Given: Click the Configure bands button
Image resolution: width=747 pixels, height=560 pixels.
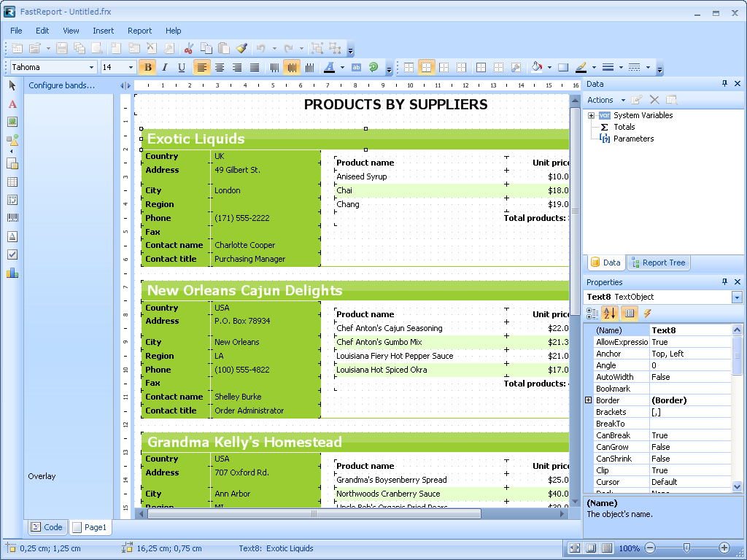Looking at the screenshot, I should pyautogui.click(x=62, y=85).
